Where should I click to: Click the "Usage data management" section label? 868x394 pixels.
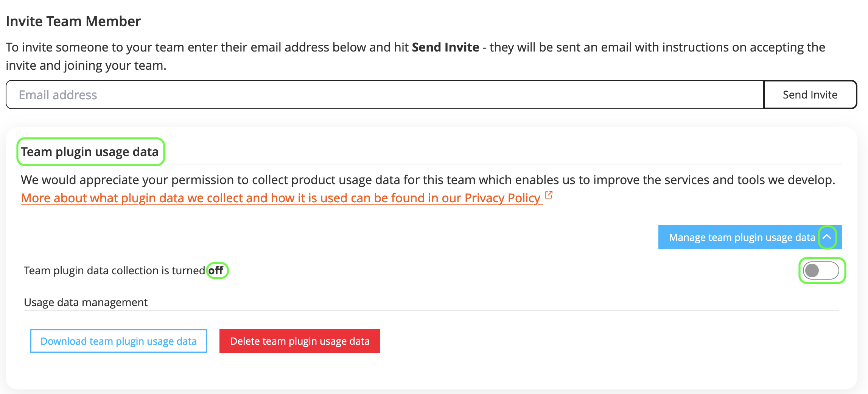pos(86,302)
